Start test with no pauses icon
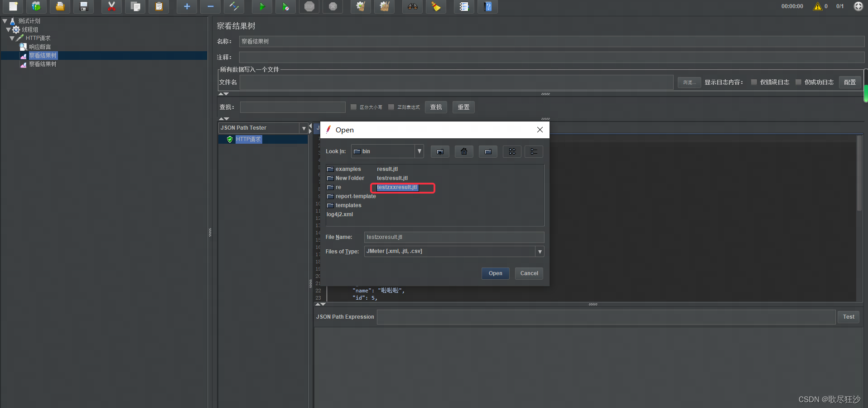The width and height of the screenshot is (868, 408). pos(285,6)
